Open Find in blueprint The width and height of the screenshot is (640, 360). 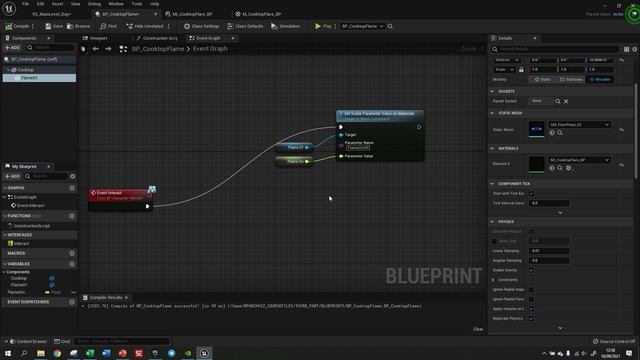(x=108, y=26)
